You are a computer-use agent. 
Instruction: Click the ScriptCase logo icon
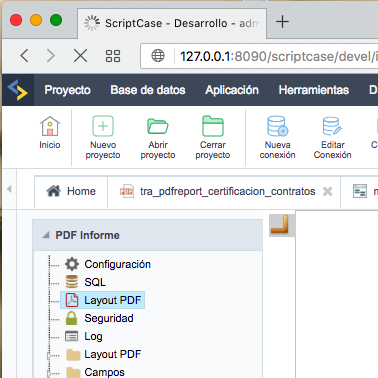17,90
